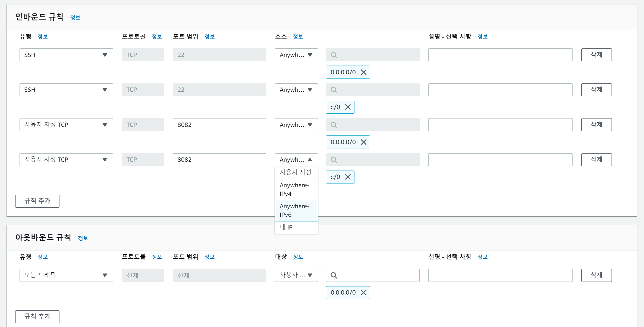Open outbound destination '사용자' dropdown
This screenshot has width=644, height=327.
pos(296,275)
